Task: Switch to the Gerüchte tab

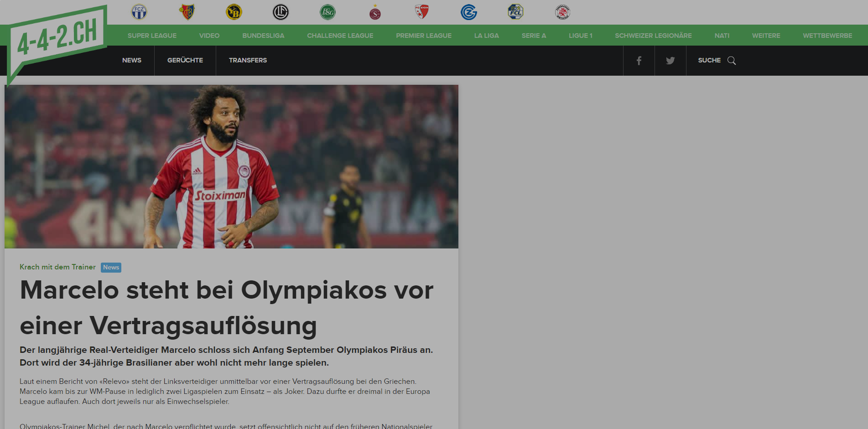Action: coord(185,60)
